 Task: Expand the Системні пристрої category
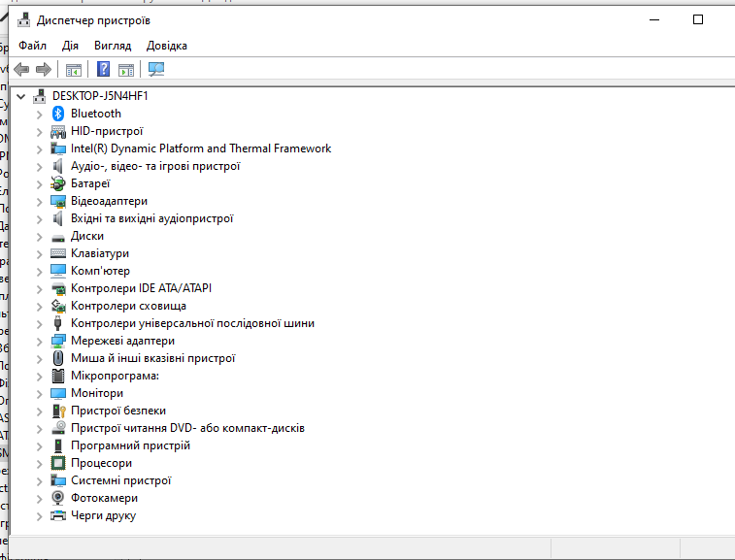40,481
